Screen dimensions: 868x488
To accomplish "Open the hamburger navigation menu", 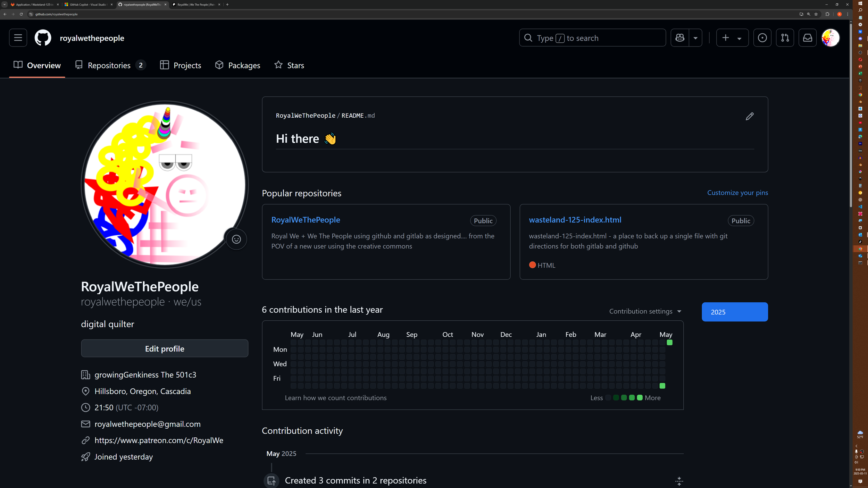I will (x=18, y=38).
